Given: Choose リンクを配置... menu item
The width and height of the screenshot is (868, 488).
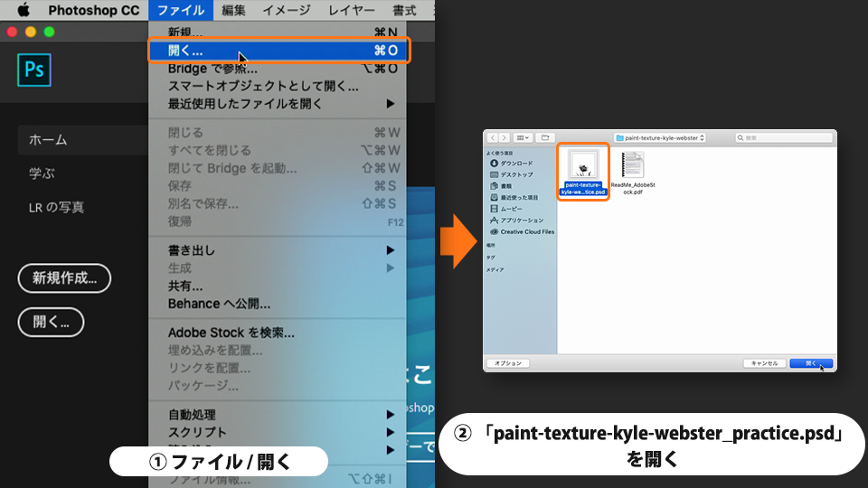Looking at the screenshot, I should [x=278, y=368].
